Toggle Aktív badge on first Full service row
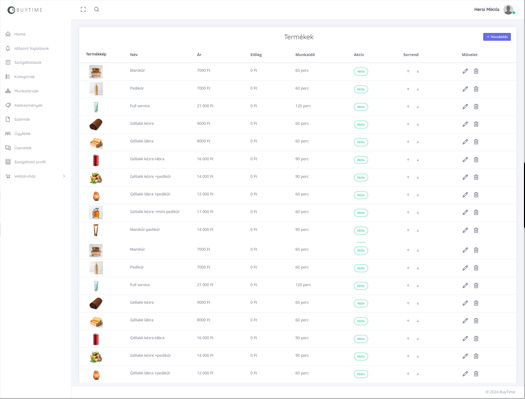 tap(361, 107)
